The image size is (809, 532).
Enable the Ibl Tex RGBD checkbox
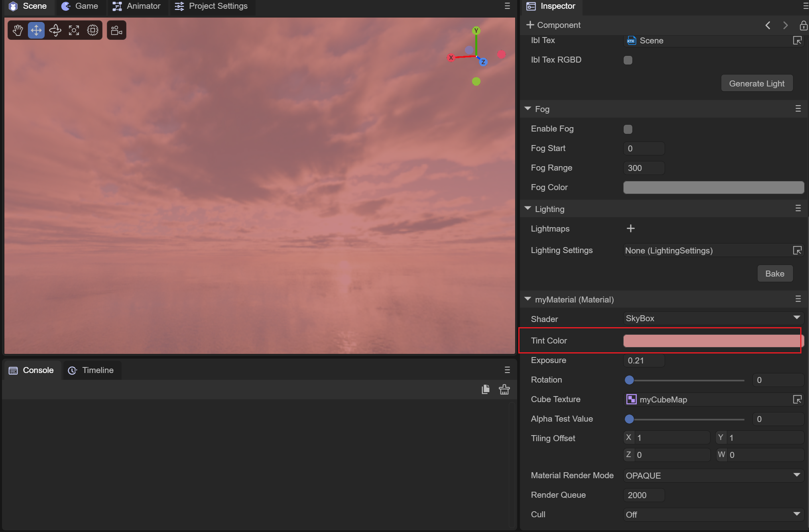pyautogui.click(x=628, y=60)
